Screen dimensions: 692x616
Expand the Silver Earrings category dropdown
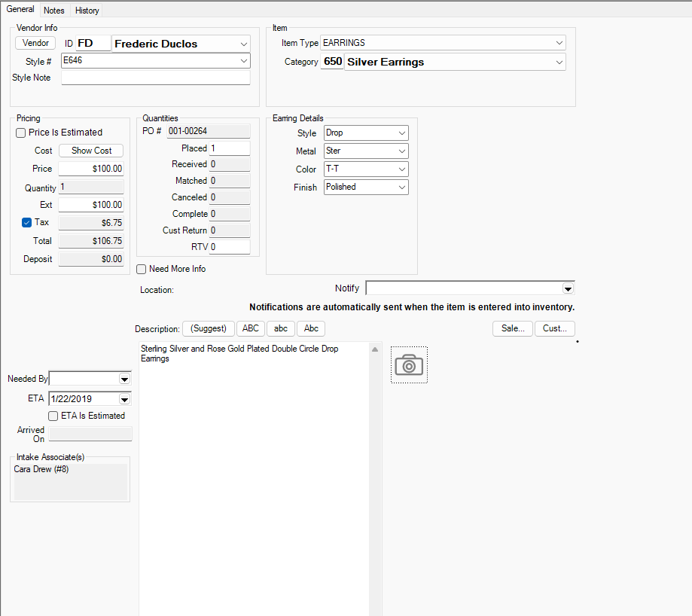pyautogui.click(x=558, y=63)
